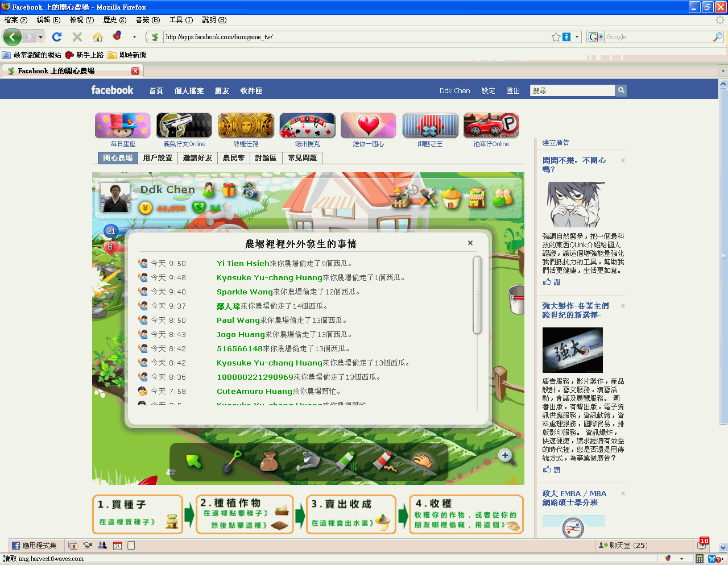Image resolution: width=728 pixels, height=565 pixels.
Task: Open Facebook notifications icon with badge 10
Action: click(x=702, y=545)
